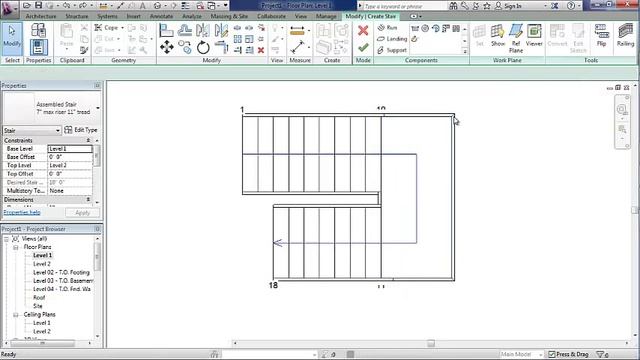Open the Roof floor plan view
The width and height of the screenshot is (640, 360).
coord(39,298)
